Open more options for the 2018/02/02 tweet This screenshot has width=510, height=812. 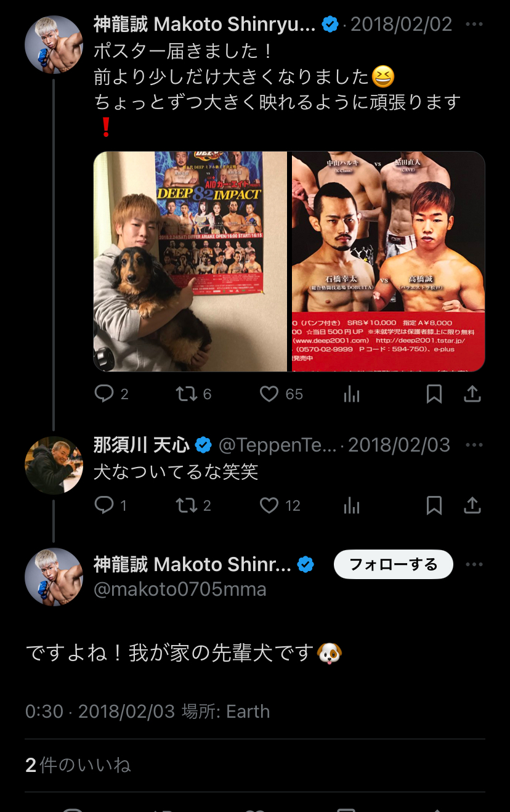click(x=474, y=25)
